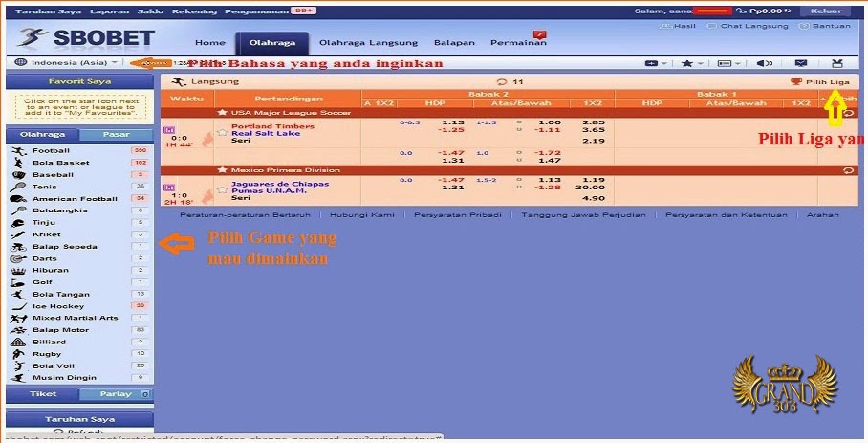
Task: Choose the Golf icon
Action: click(18, 282)
